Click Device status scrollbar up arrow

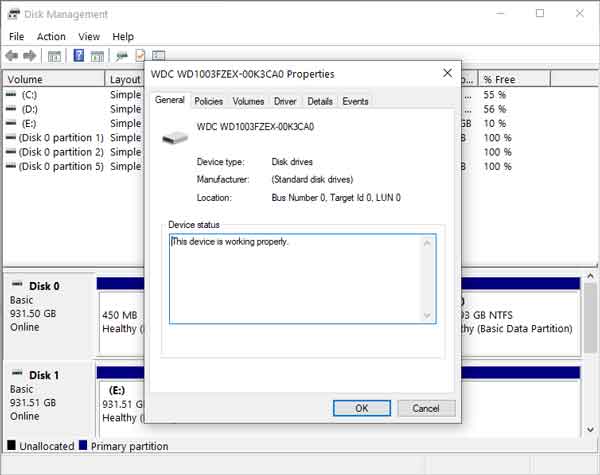click(427, 243)
